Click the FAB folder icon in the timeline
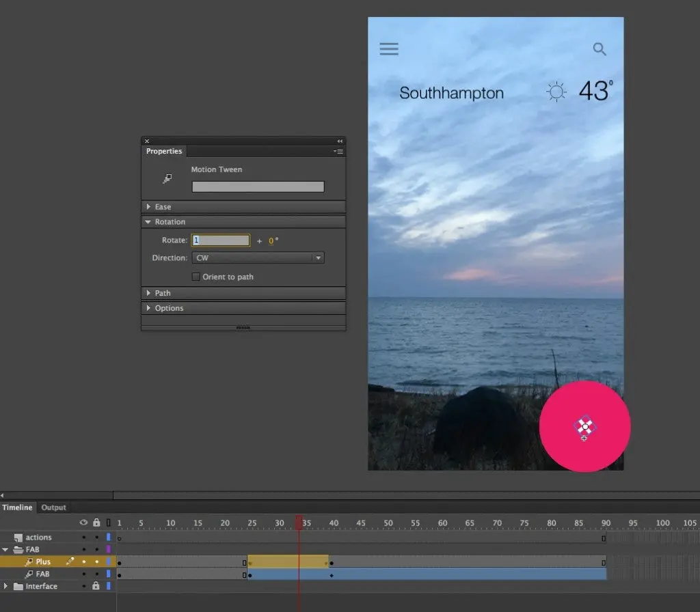 pyautogui.click(x=17, y=549)
